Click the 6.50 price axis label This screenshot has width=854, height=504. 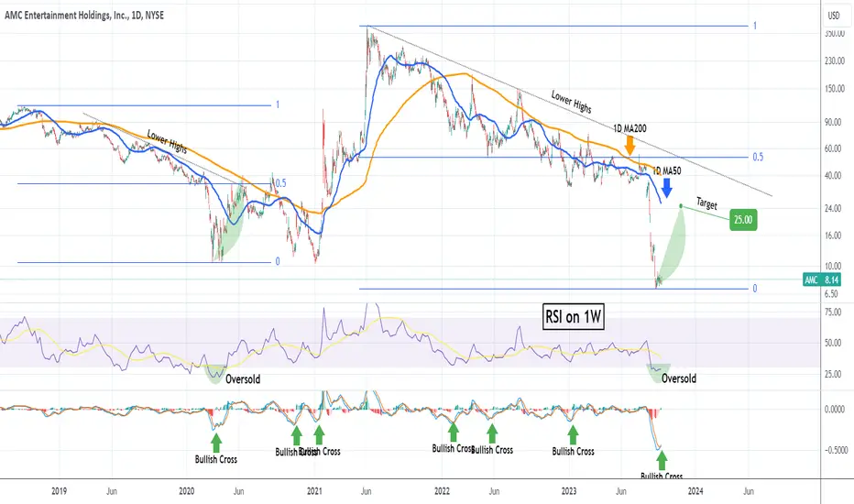831,293
